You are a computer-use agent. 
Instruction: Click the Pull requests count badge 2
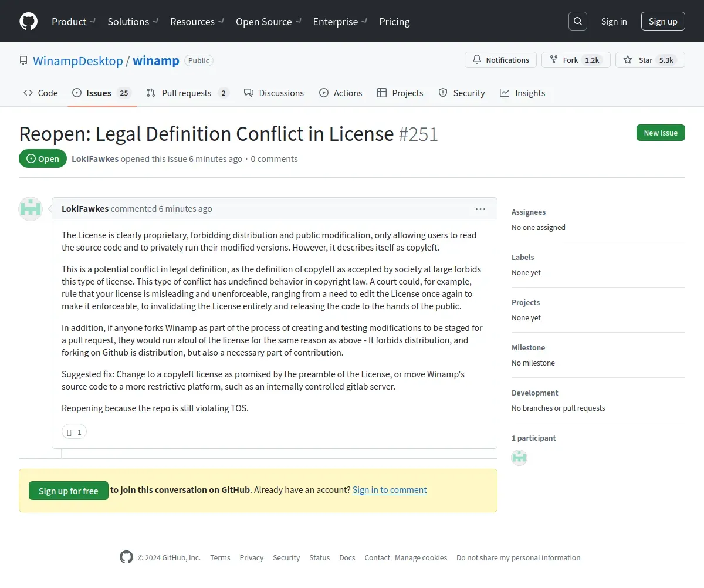224,93
